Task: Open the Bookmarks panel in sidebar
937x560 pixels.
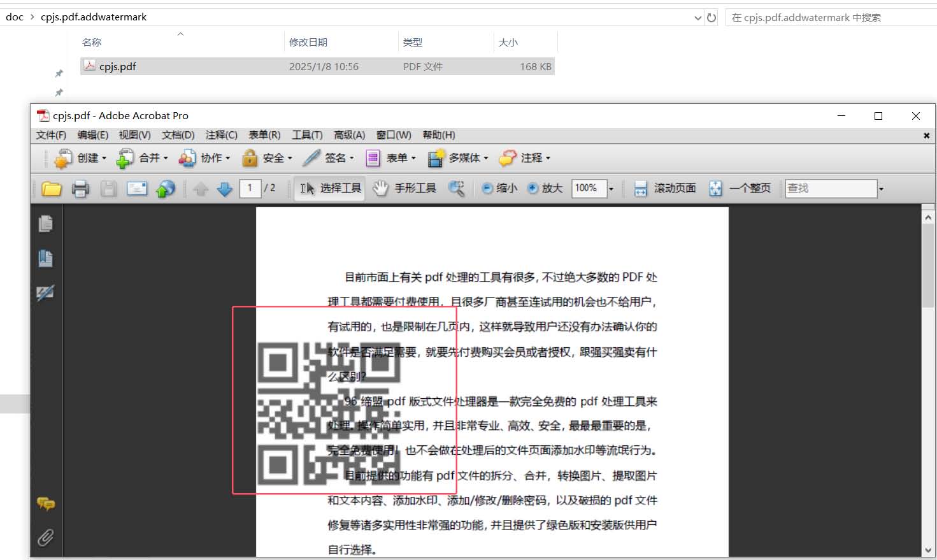Action: (45, 258)
